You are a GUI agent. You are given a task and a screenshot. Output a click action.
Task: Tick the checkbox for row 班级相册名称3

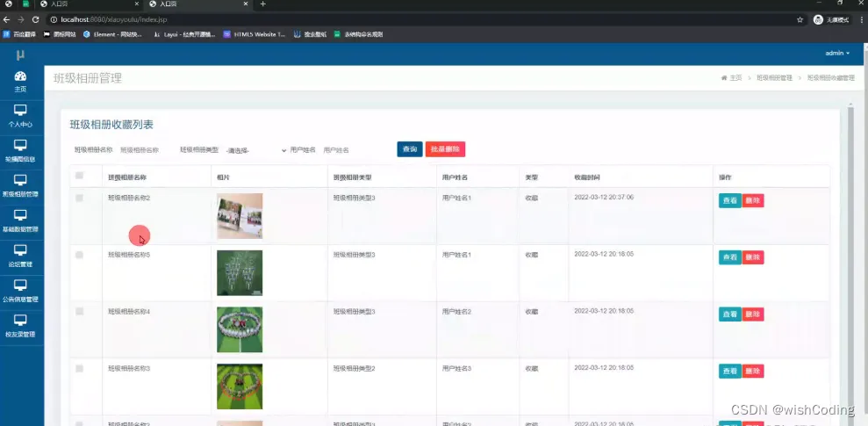79,368
